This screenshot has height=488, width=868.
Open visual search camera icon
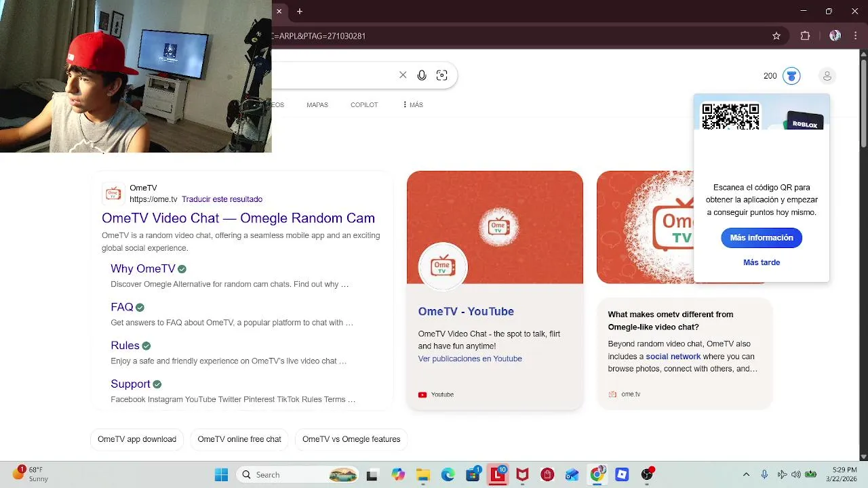pos(442,75)
